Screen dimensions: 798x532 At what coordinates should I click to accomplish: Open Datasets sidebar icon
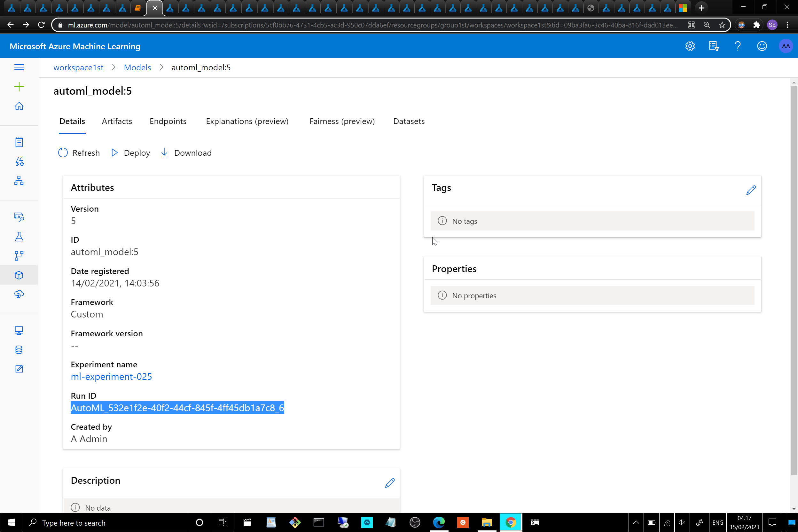pyautogui.click(x=19, y=217)
